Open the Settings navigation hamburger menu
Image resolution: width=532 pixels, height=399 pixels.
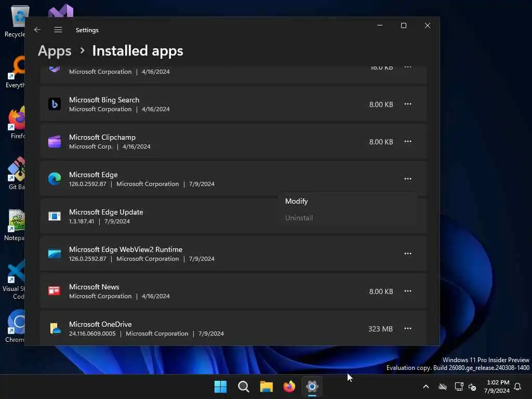pos(58,30)
